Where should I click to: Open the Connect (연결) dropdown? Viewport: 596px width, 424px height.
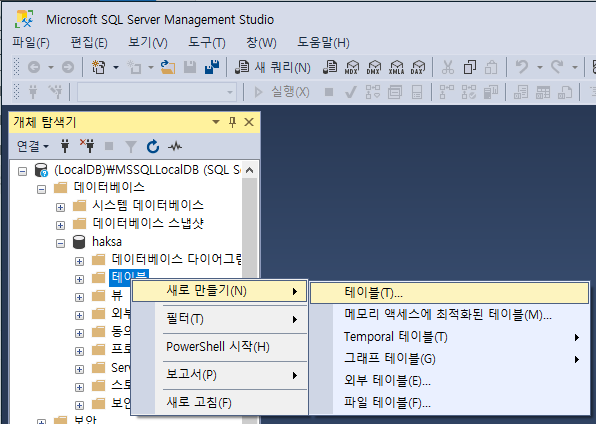pos(33,146)
